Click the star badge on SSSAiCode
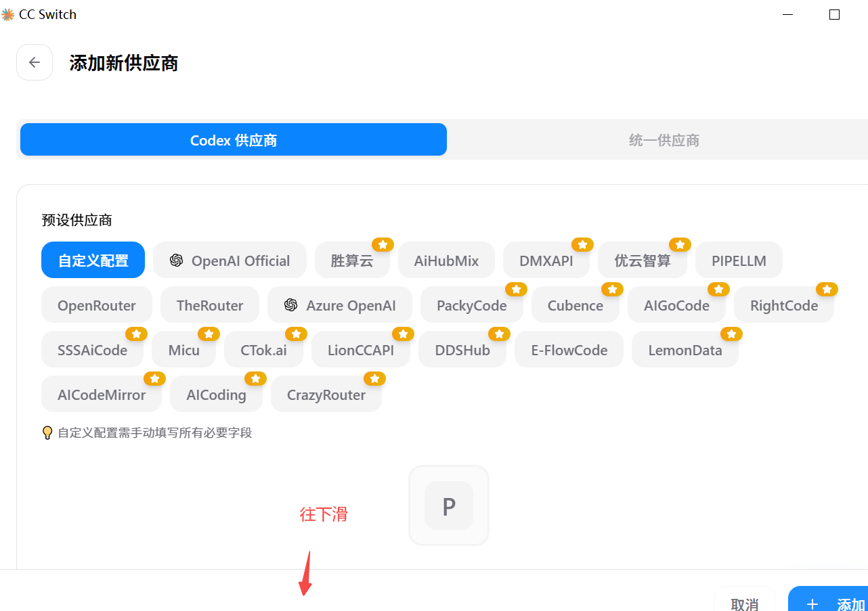Image resolution: width=868 pixels, height=611 pixels. pos(136,334)
